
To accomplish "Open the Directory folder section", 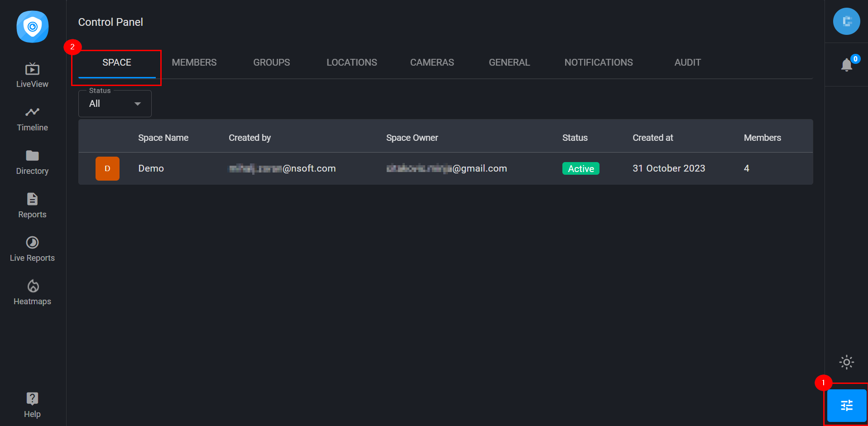I will coord(32,162).
